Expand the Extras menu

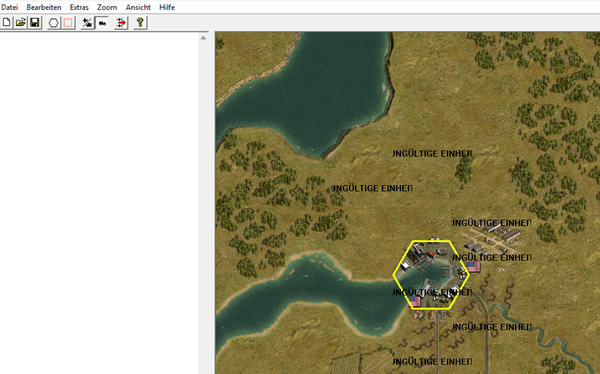tap(79, 7)
